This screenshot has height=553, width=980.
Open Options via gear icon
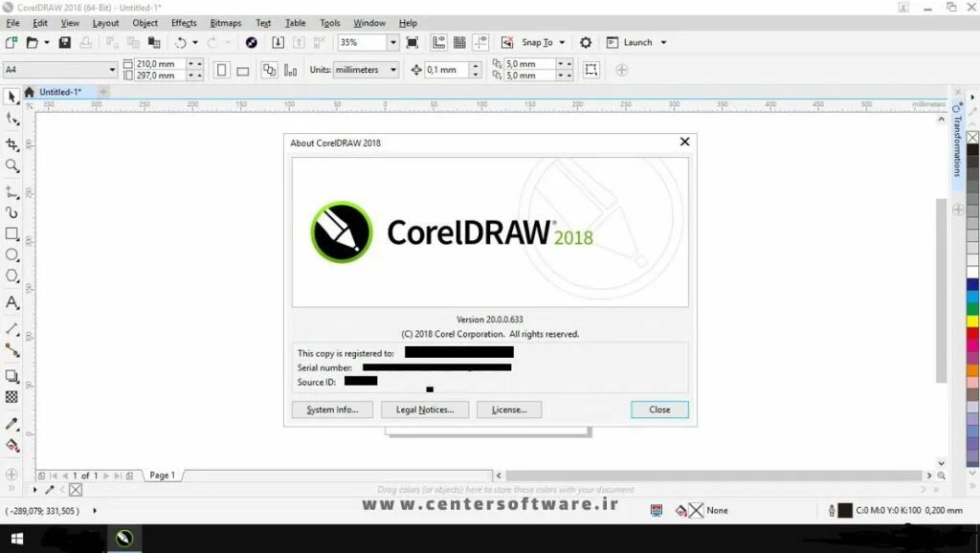(586, 42)
